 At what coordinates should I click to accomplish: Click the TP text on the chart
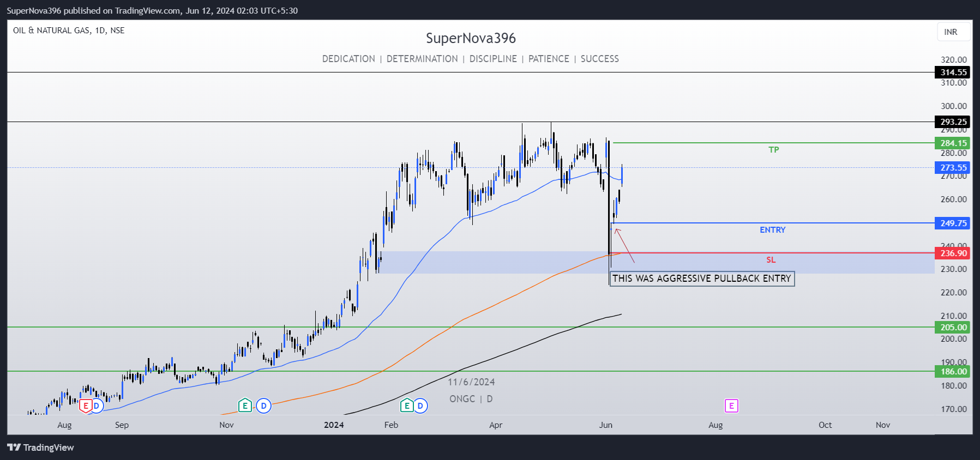point(773,149)
